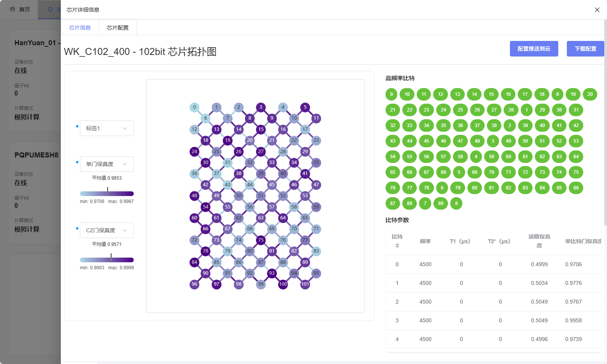Click the CZ门保真度 gradient slider bar
Image resolution: width=607 pixels, height=364 pixels.
106,260
